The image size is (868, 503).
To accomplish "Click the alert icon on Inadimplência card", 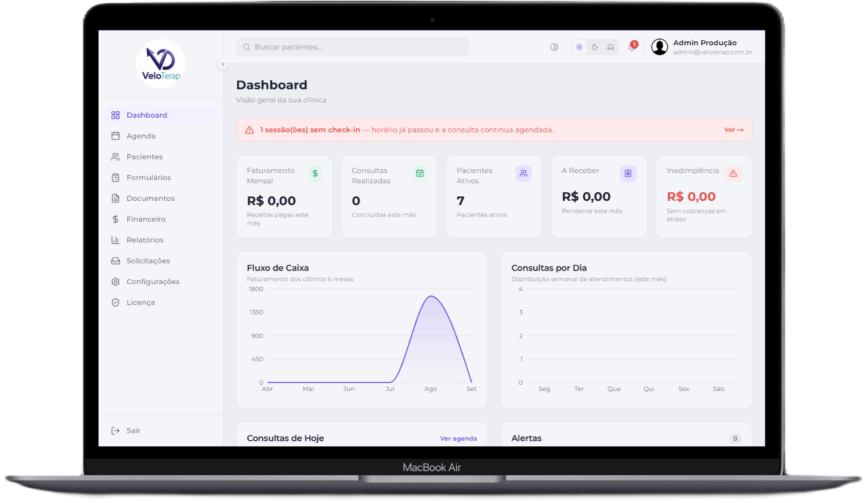I will (x=733, y=173).
